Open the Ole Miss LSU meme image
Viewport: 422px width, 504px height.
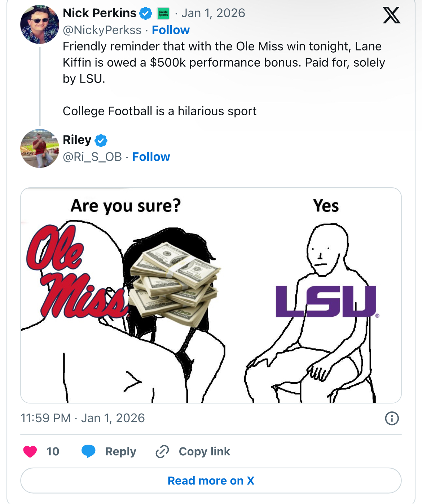click(211, 295)
